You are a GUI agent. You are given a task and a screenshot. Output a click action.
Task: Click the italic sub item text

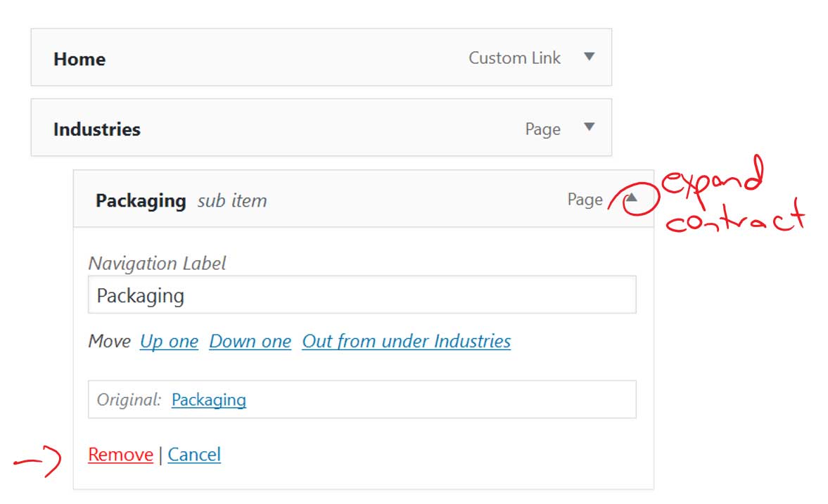pos(232,200)
